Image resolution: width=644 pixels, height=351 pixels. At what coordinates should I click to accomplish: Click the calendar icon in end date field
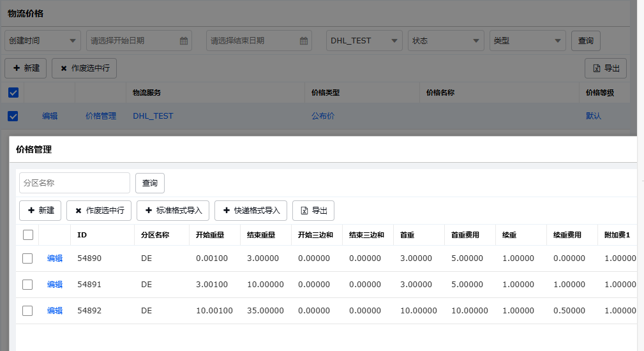304,41
